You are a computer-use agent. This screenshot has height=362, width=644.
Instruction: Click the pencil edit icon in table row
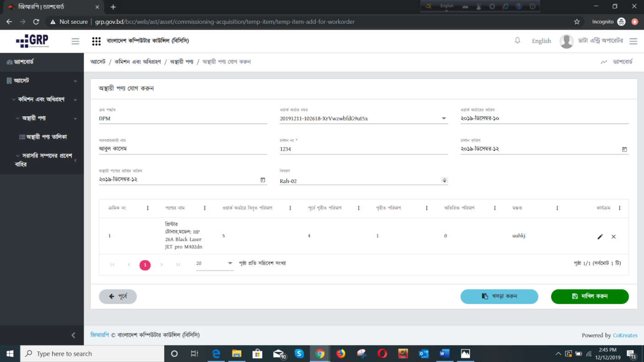[600, 237]
